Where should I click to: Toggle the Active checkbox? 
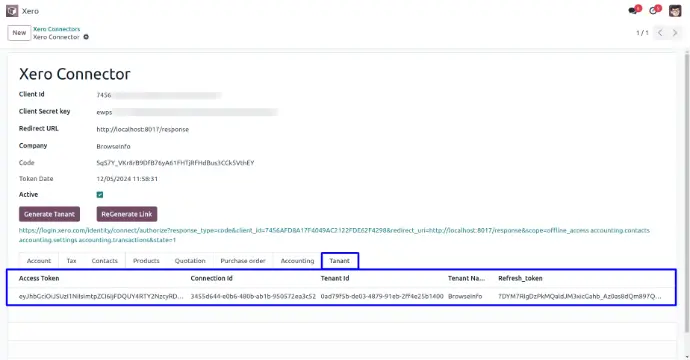point(100,195)
